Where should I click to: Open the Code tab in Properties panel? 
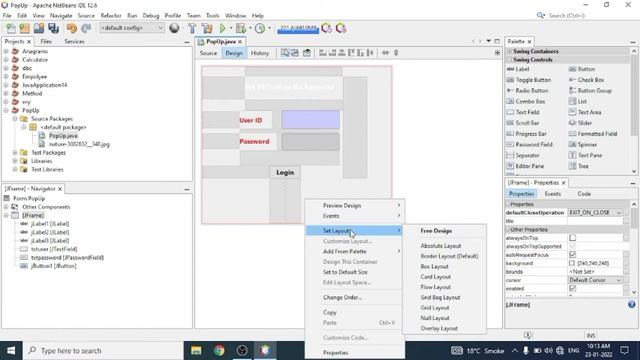tap(584, 194)
